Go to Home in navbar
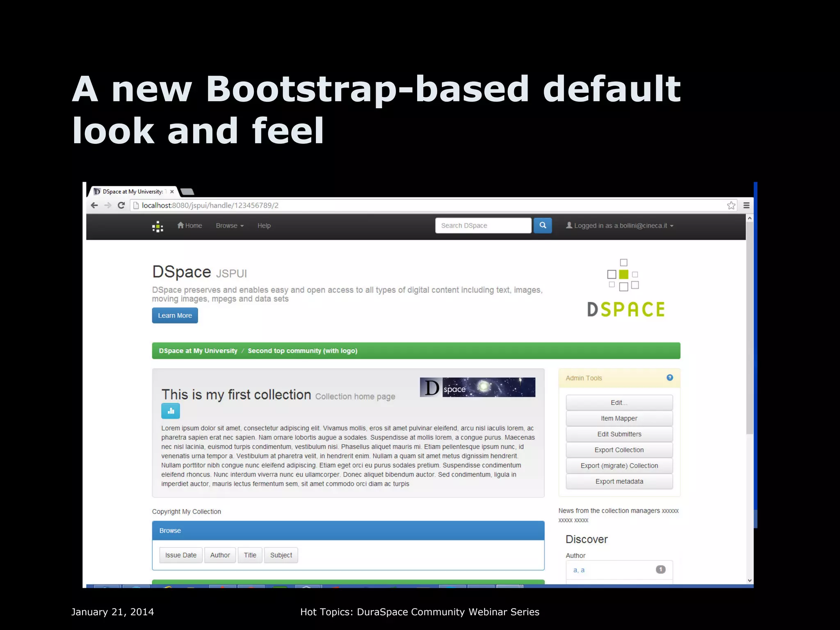The height and width of the screenshot is (630, 840). coord(189,226)
